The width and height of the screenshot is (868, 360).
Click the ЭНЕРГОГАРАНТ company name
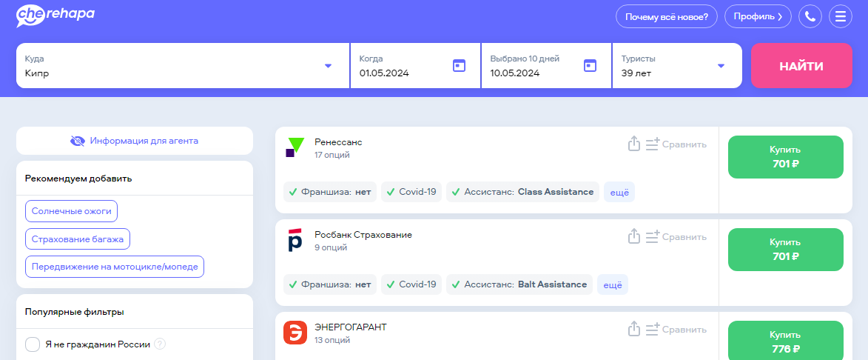[x=351, y=327]
